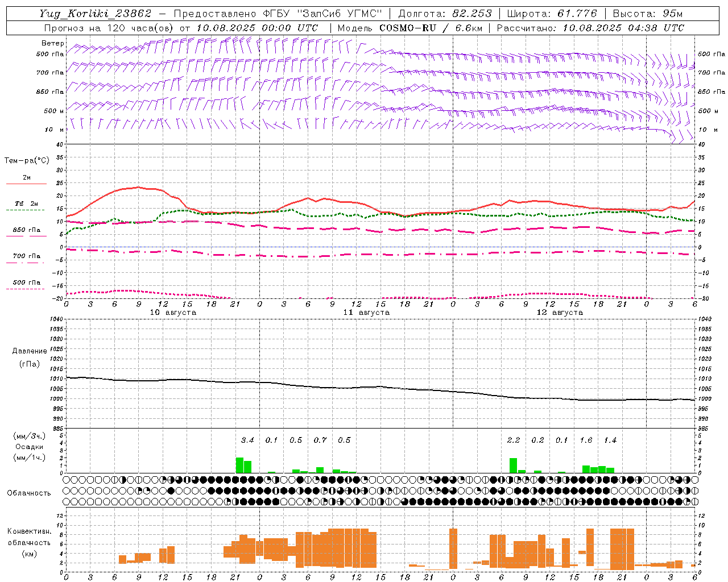Click the Td 2м legend entry
The height and width of the screenshot is (582, 728).
pyautogui.click(x=26, y=203)
